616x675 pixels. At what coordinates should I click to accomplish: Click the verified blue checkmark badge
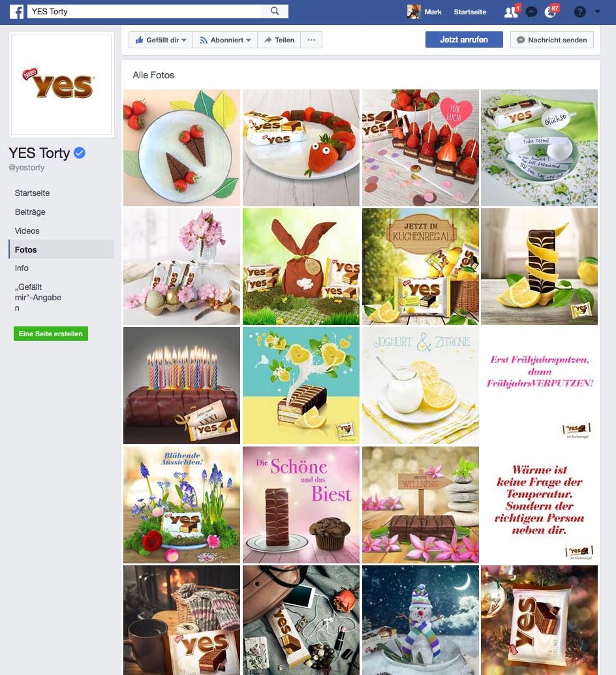click(80, 153)
